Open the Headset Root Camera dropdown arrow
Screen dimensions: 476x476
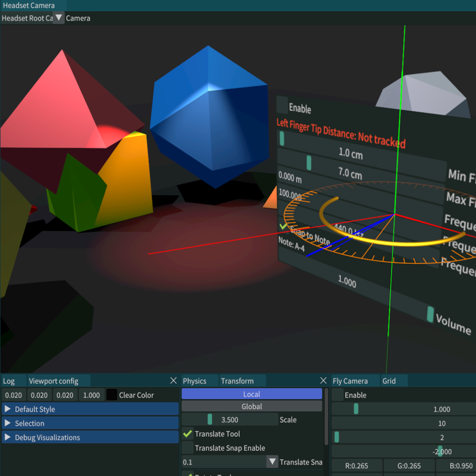pos(59,18)
